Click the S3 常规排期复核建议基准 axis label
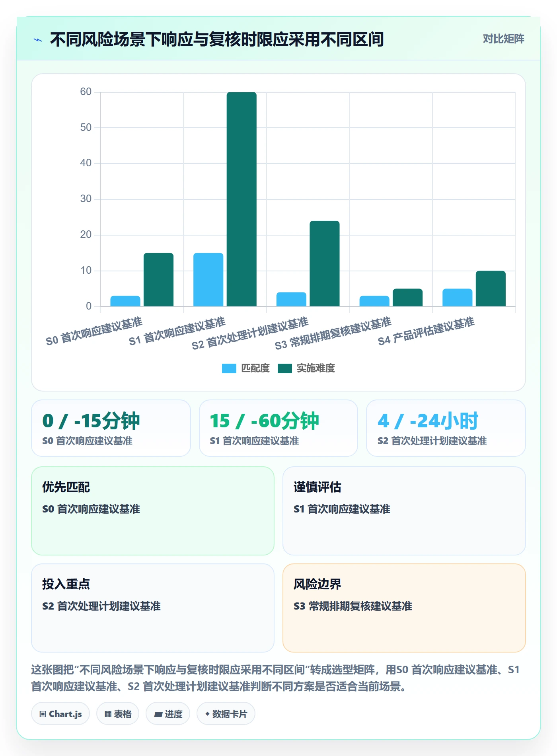Image resolution: width=557 pixels, height=756 pixels. (333, 333)
